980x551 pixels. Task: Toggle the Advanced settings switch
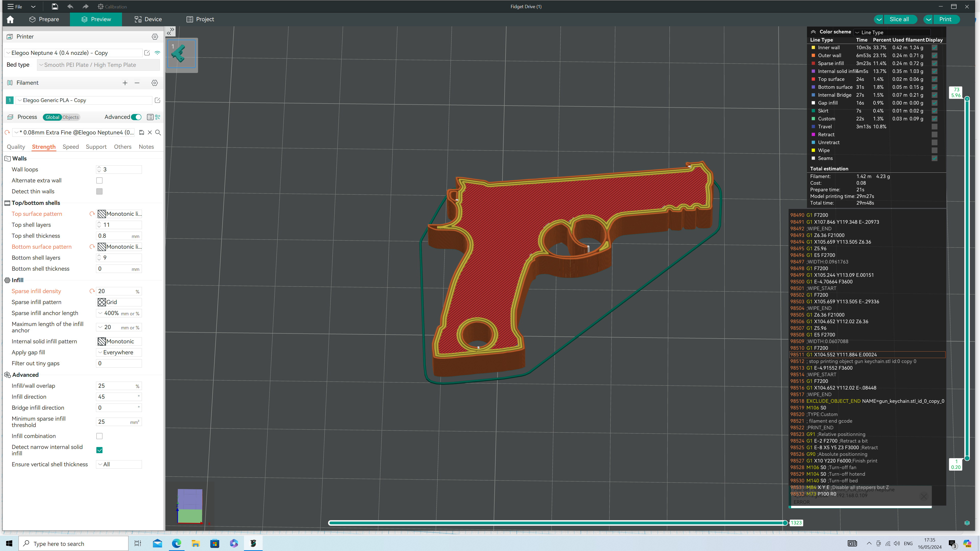click(x=136, y=117)
